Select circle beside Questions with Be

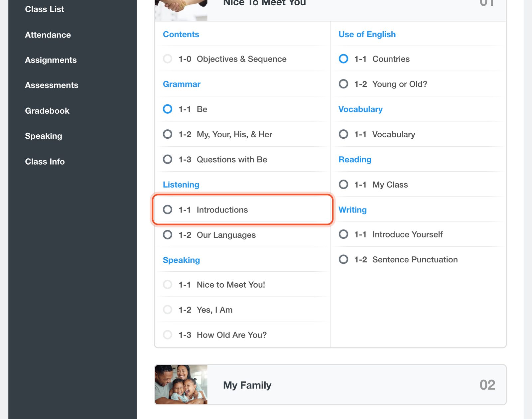click(x=168, y=159)
